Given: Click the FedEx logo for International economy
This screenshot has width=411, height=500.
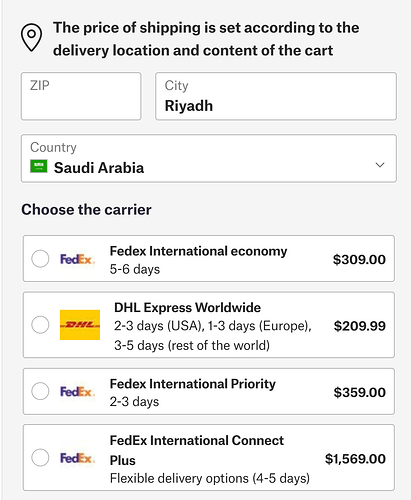Looking at the screenshot, I should (x=78, y=259).
